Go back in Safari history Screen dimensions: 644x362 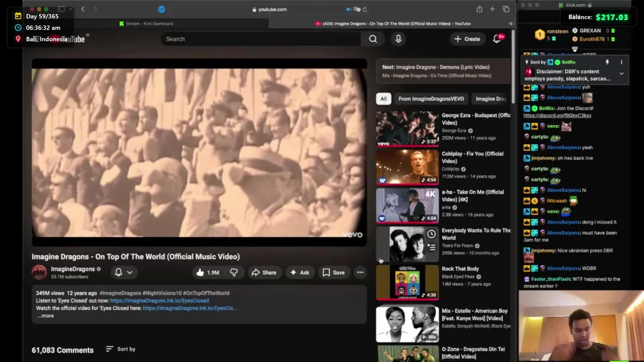83,9
